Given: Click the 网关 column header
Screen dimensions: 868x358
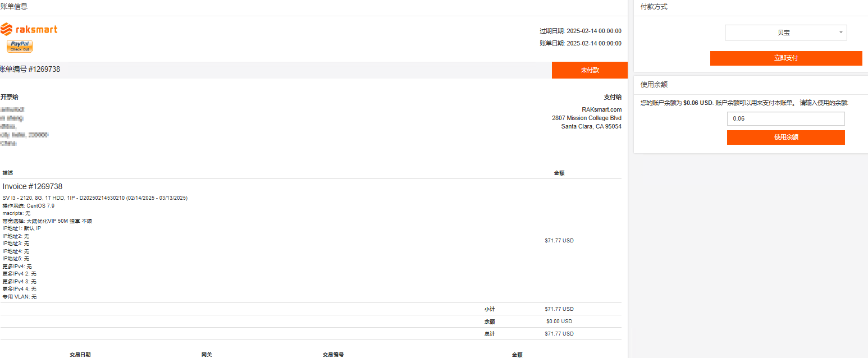Looking at the screenshot, I should tap(207, 355).
